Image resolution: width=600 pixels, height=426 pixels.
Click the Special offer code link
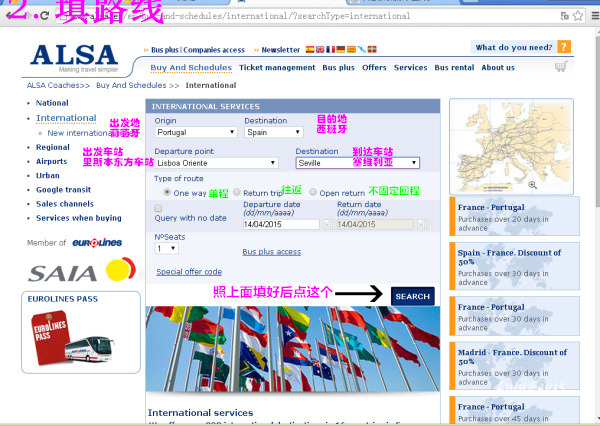pyautogui.click(x=189, y=272)
